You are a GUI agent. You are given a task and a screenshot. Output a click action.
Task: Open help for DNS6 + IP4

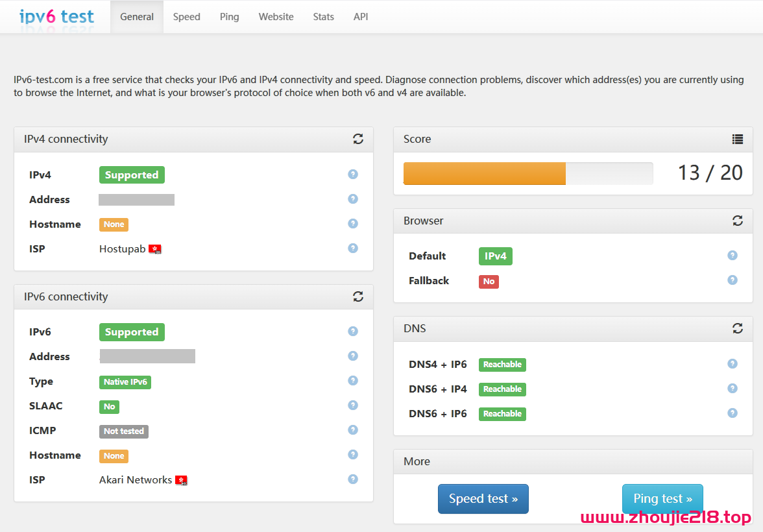(733, 389)
